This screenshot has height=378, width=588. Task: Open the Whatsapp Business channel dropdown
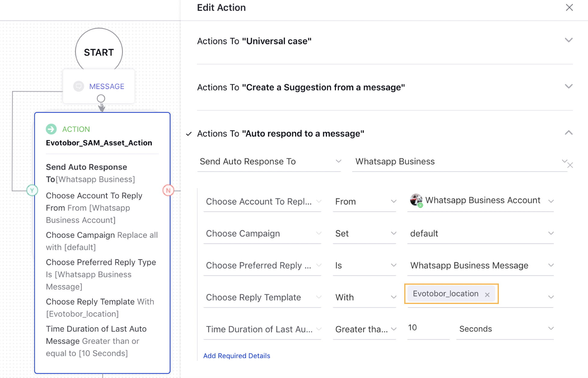click(459, 162)
